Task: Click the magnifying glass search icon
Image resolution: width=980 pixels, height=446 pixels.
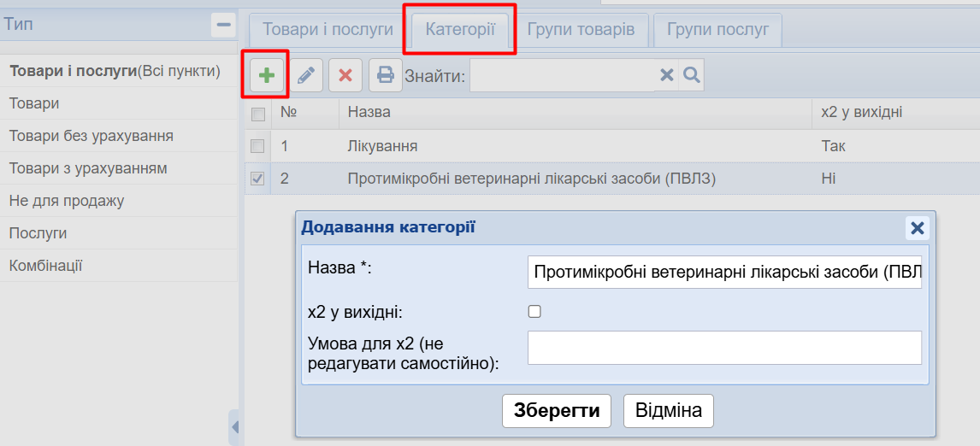Action: pyautogui.click(x=692, y=75)
